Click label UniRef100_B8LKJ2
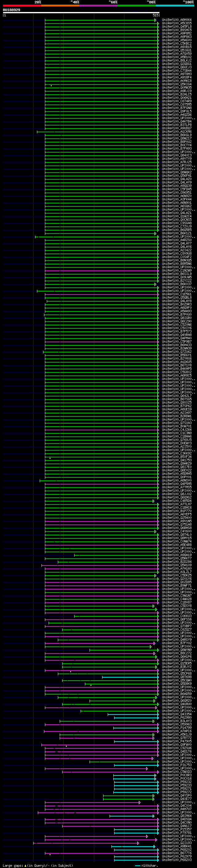This screenshot has height=868, width=197. [x=177, y=61]
